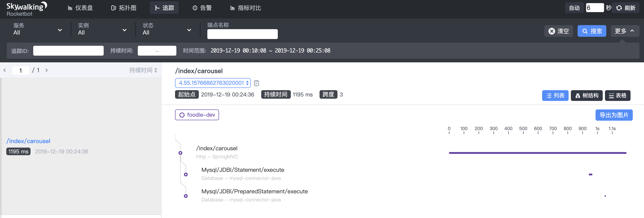Image resolution: width=644 pixels, height=218 pixels.
Task: Click the /index/carousel purple duration bar
Action: point(537,153)
